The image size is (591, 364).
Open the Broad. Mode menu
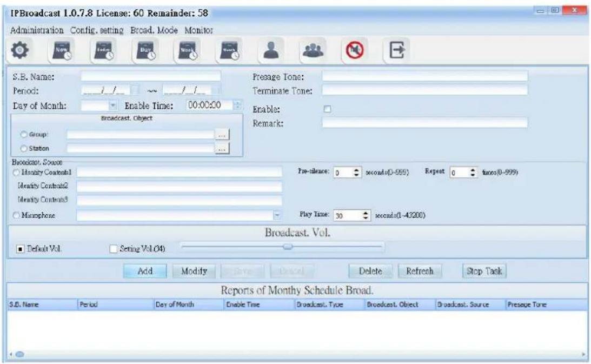pyautogui.click(x=154, y=30)
